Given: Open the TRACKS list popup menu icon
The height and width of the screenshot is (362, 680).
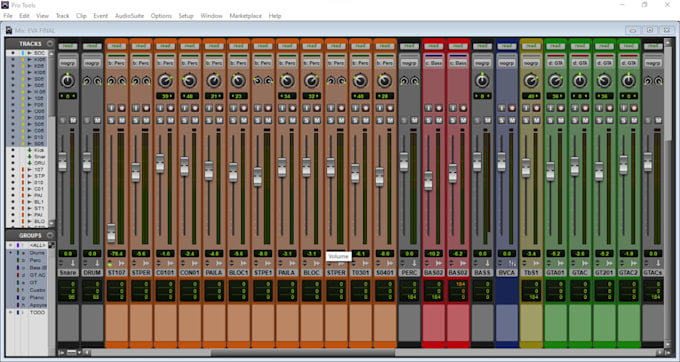Looking at the screenshot, I should (x=50, y=43).
